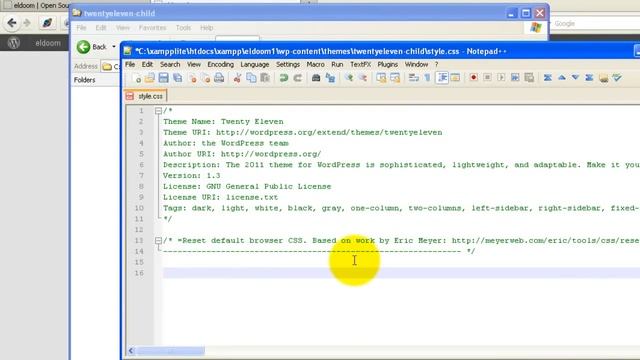Cut selection with the scissors icon
The height and width of the screenshot is (360, 640).
pos(237,78)
